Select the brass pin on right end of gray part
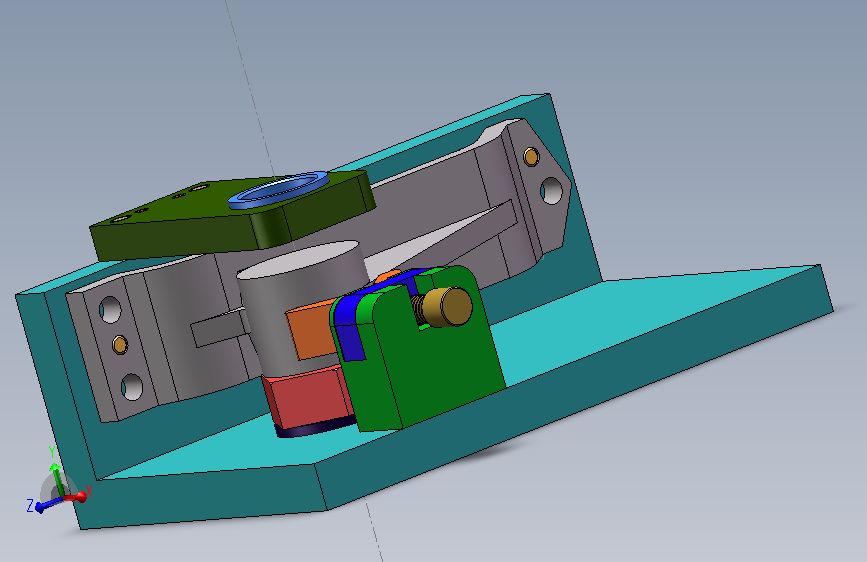This screenshot has height=562, width=867. 531,157
